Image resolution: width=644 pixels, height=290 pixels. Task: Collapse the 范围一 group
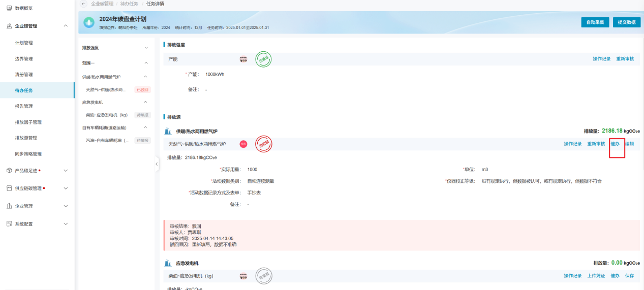click(x=146, y=63)
